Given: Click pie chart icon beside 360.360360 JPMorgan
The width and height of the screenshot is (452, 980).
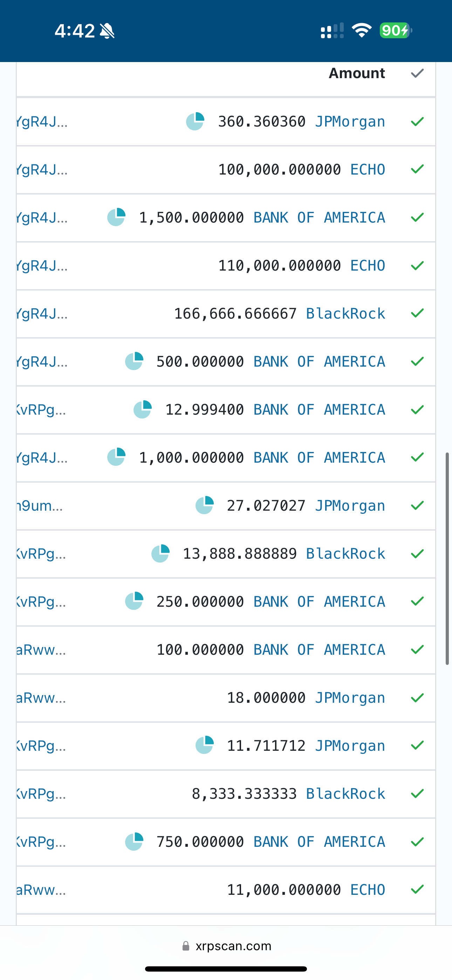Looking at the screenshot, I should pos(195,121).
